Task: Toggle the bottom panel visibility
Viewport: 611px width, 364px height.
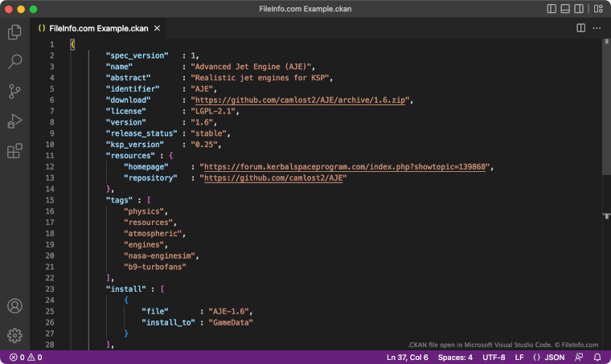Action: [566, 8]
